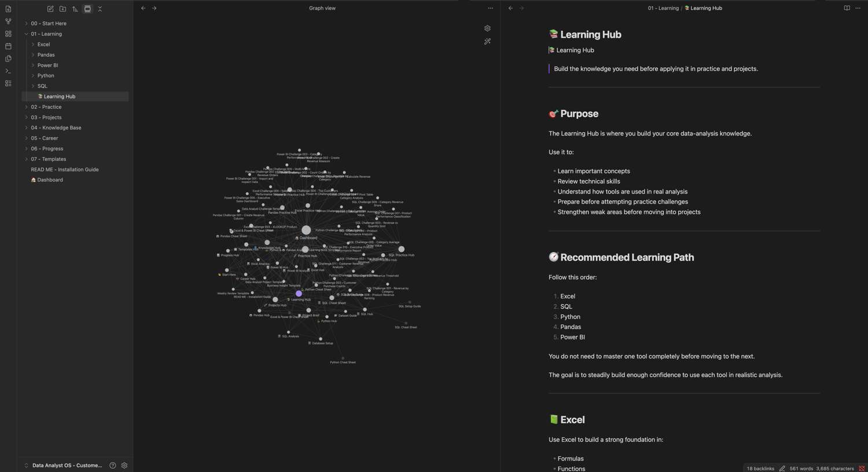
Task: Change the file explorer sort order
Action: click(75, 9)
